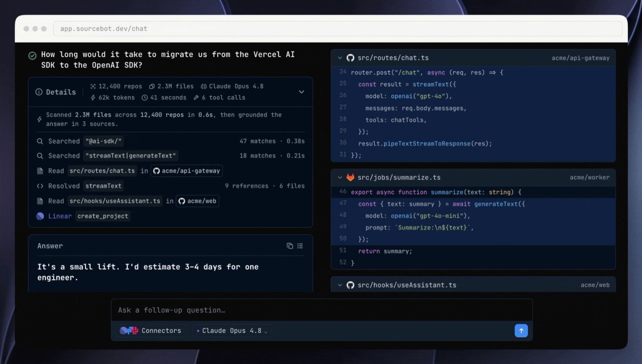Click the acme/worker repo label
The height and width of the screenshot is (364, 642).
(x=590, y=177)
